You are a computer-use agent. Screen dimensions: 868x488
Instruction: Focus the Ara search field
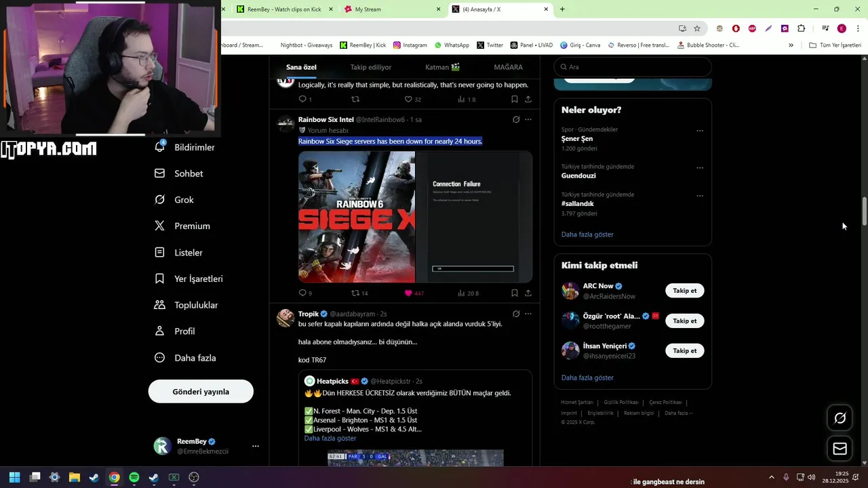click(x=633, y=67)
